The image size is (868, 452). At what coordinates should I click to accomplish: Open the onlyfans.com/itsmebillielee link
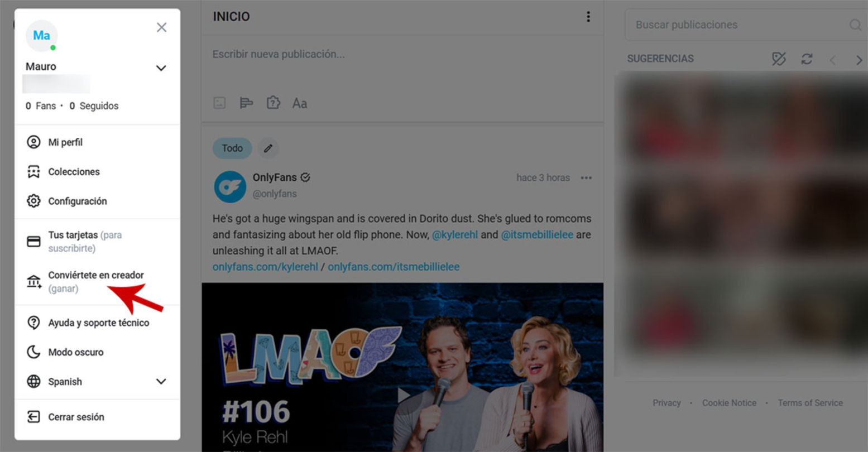click(394, 267)
